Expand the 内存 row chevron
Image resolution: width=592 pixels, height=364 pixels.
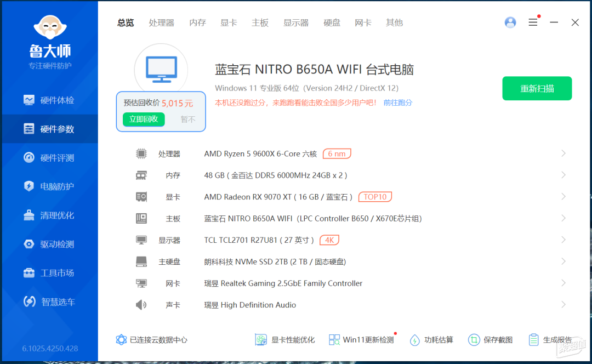[563, 175]
